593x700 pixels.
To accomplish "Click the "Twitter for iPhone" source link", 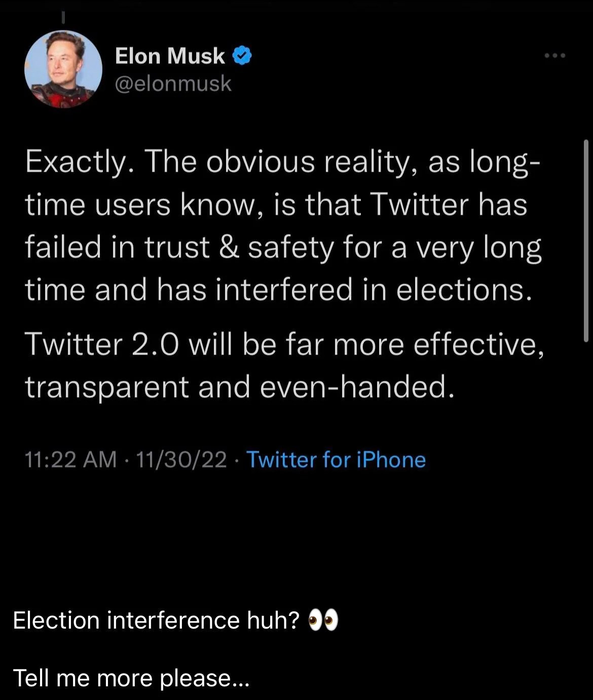I will click(x=336, y=460).
